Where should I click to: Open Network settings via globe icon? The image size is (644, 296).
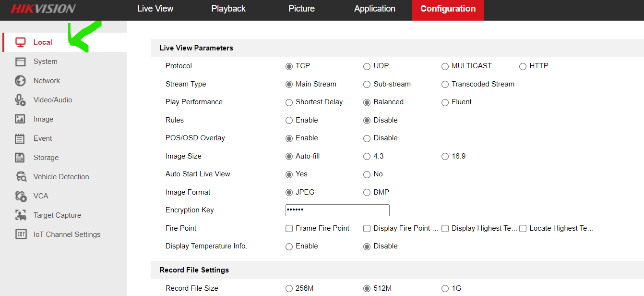click(20, 81)
